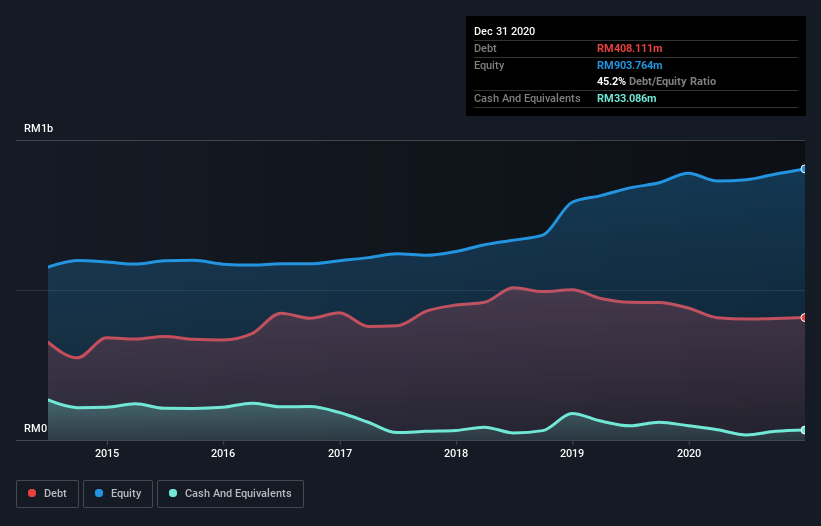Click the RM33.086m cash value
Image resolution: width=821 pixels, height=526 pixels.
(x=626, y=98)
